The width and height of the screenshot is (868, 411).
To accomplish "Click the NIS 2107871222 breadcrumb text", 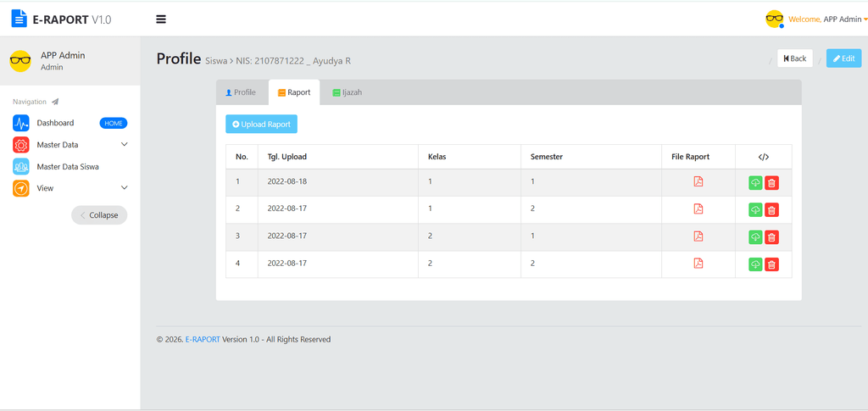I will click(x=270, y=61).
